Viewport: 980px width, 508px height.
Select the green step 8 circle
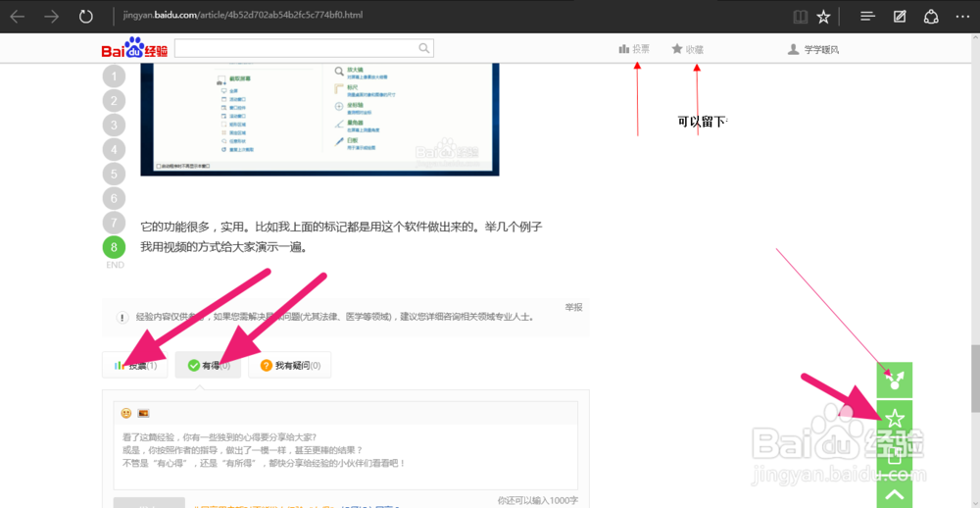(114, 247)
